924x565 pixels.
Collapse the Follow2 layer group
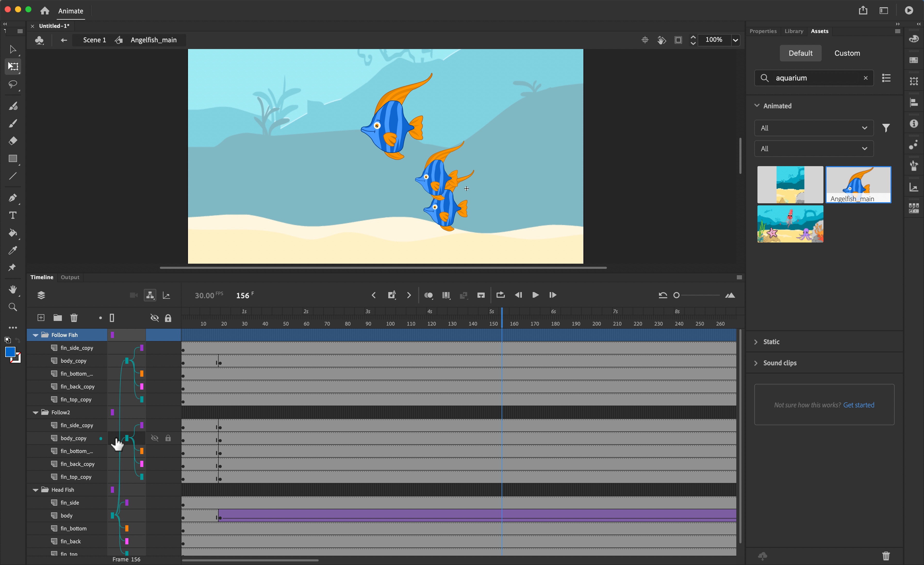click(36, 412)
